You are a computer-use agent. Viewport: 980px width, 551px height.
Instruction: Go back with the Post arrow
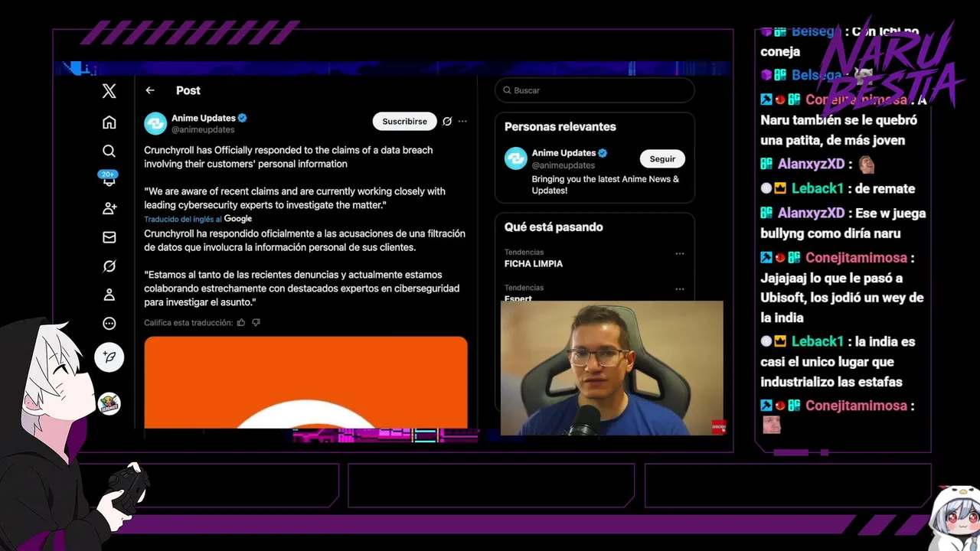tap(150, 90)
